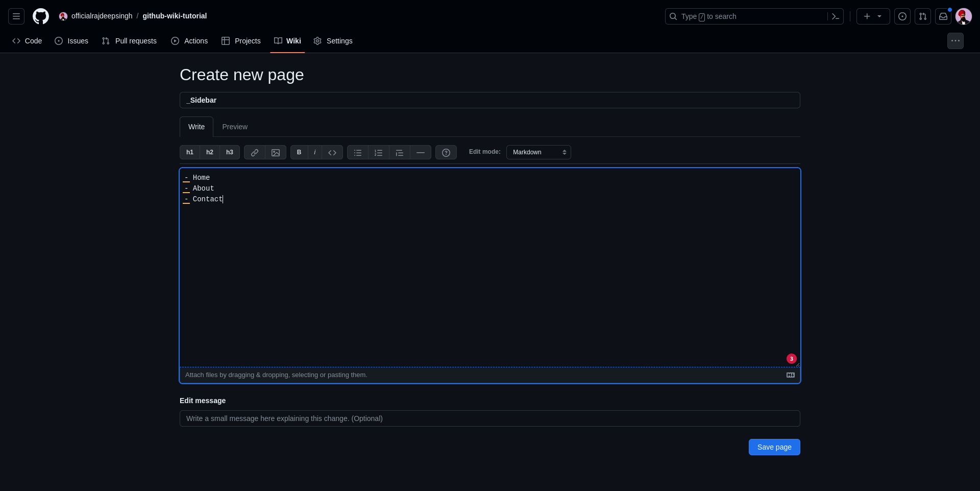
Task: Switch to Preview tab
Action: coord(235,127)
